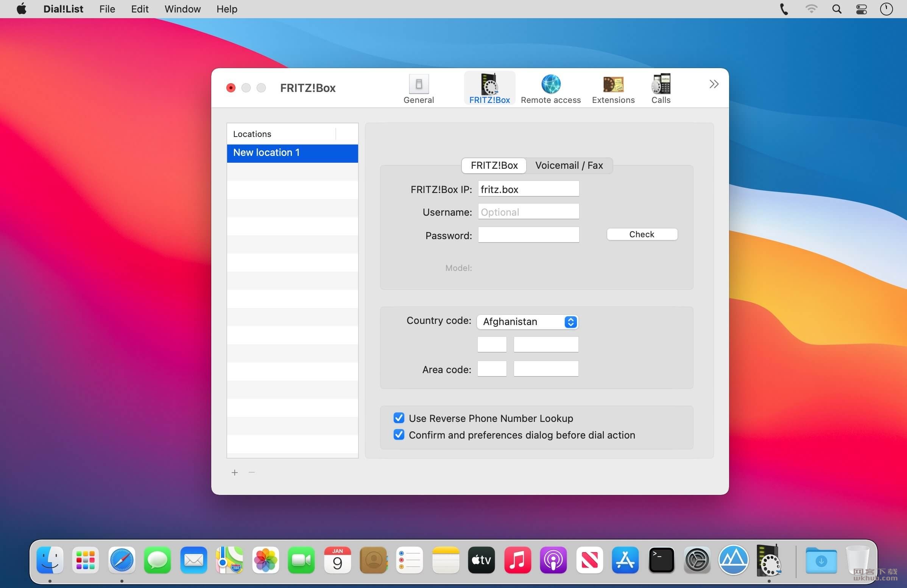The image size is (907, 588).
Task: Open App Store from the Dock
Action: [625, 560]
